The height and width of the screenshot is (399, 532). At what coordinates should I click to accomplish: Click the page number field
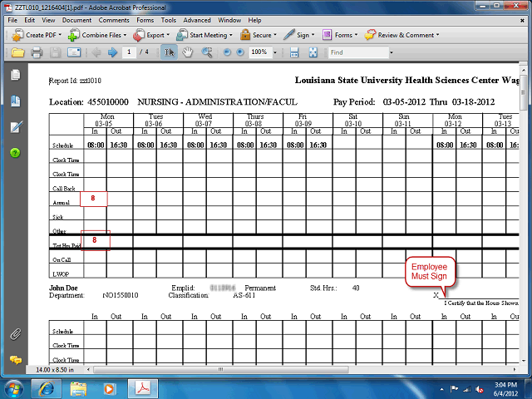[x=129, y=52]
